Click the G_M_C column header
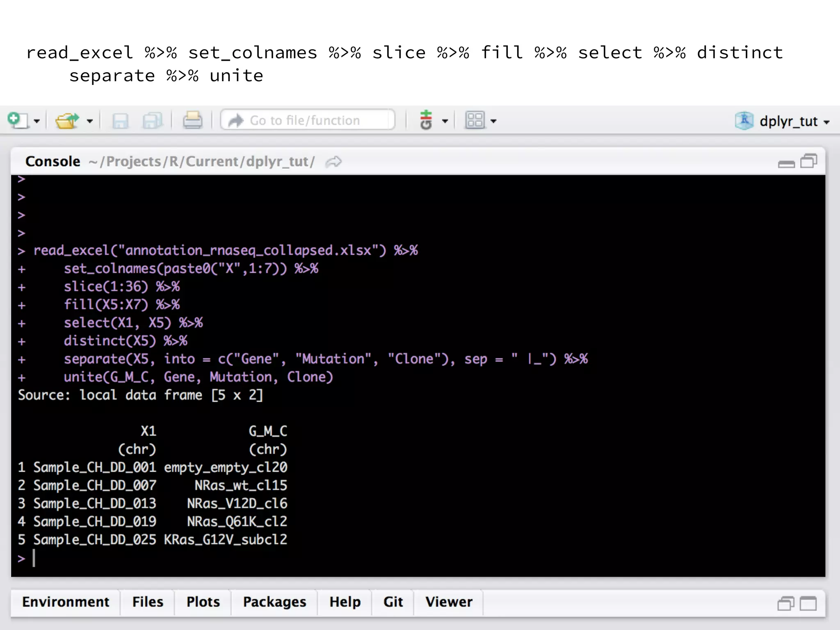The image size is (840, 630). click(x=268, y=431)
